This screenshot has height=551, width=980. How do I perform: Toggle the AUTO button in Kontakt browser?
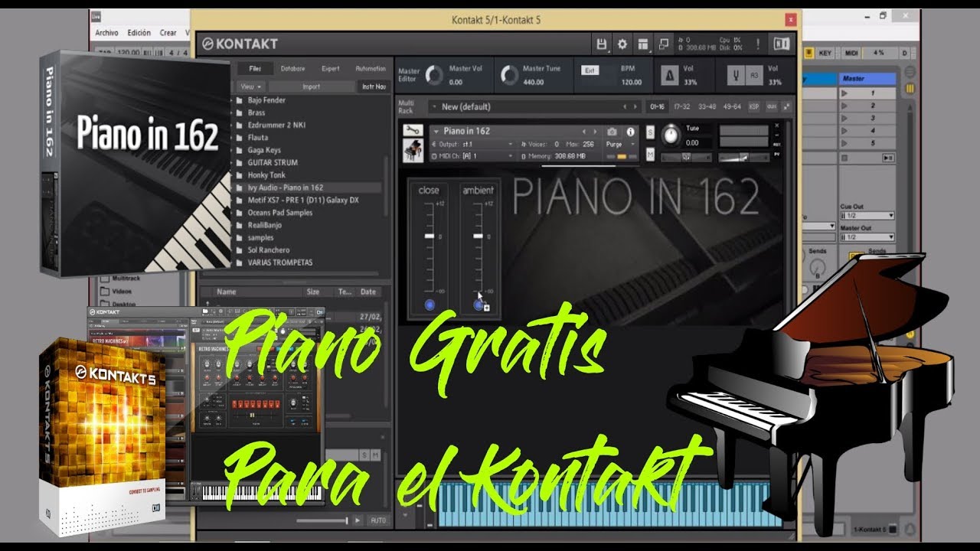pos(377,520)
